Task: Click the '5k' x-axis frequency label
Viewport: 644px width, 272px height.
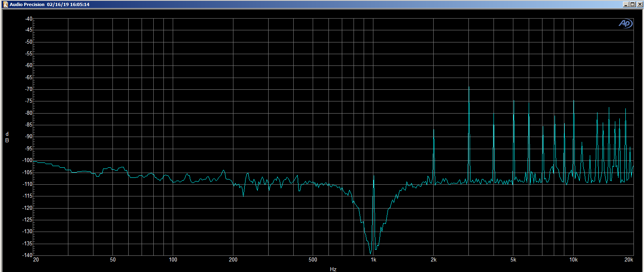Action: (513, 259)
